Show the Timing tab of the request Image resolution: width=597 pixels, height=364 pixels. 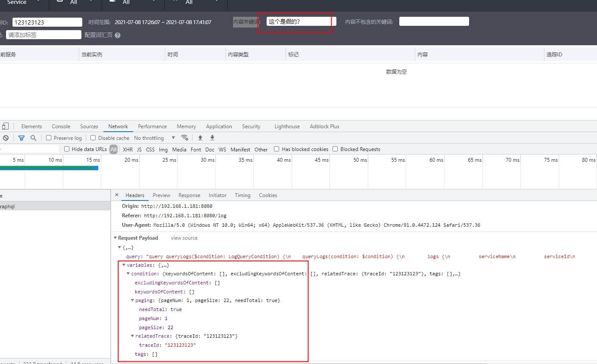point(243,195)
